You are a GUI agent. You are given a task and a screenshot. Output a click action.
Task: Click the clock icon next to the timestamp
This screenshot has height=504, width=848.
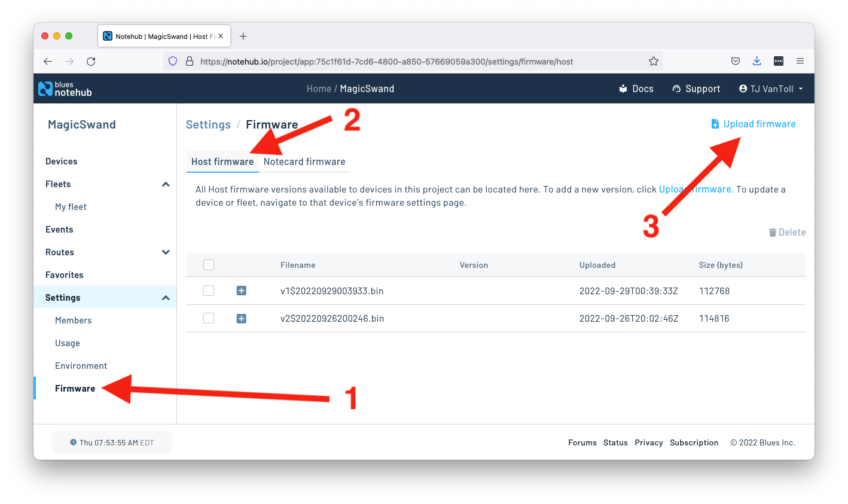coord(73,442)
